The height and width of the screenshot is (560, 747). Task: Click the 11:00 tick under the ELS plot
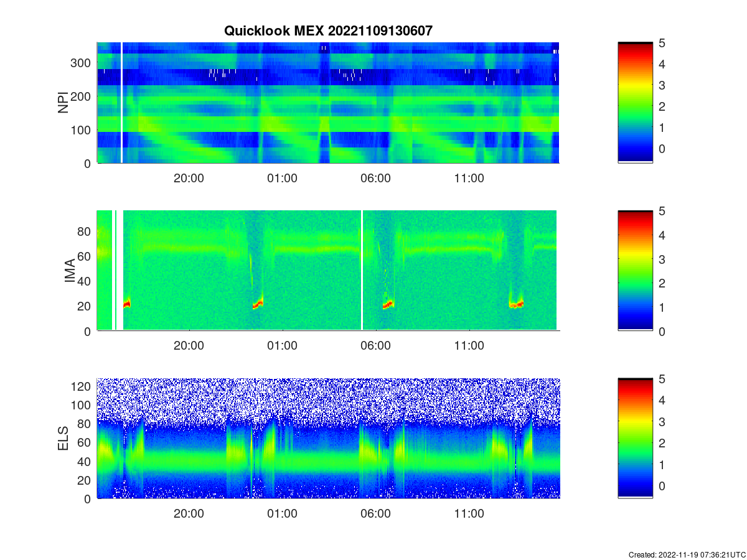coord(469,514)
